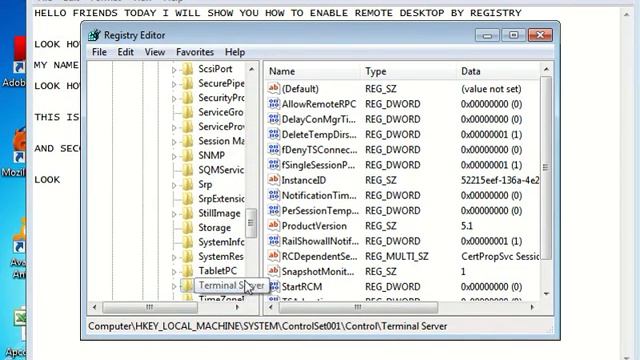The width and height of the screenshot is (640, 360).
Task: Select the AllowRemoteRPC value name
Action: tap(319, 104)
